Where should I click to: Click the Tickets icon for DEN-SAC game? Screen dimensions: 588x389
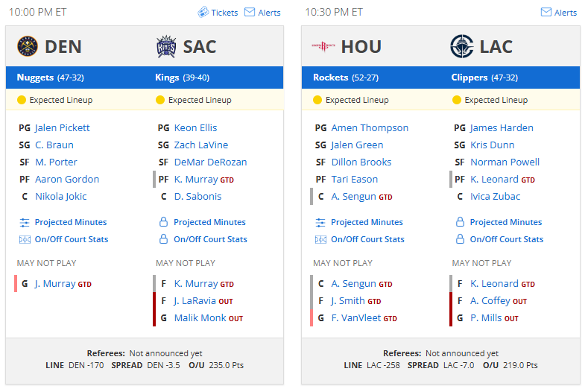pos(203,12)
